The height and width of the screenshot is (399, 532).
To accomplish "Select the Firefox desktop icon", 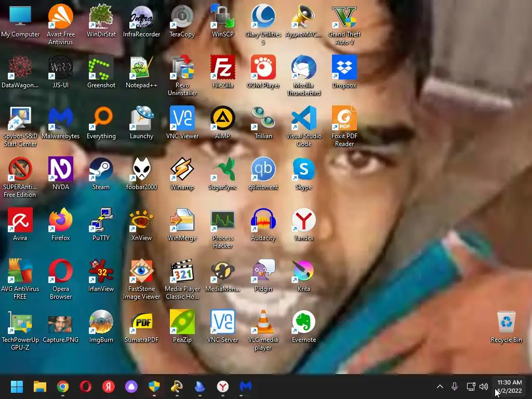I will point(60,220).
